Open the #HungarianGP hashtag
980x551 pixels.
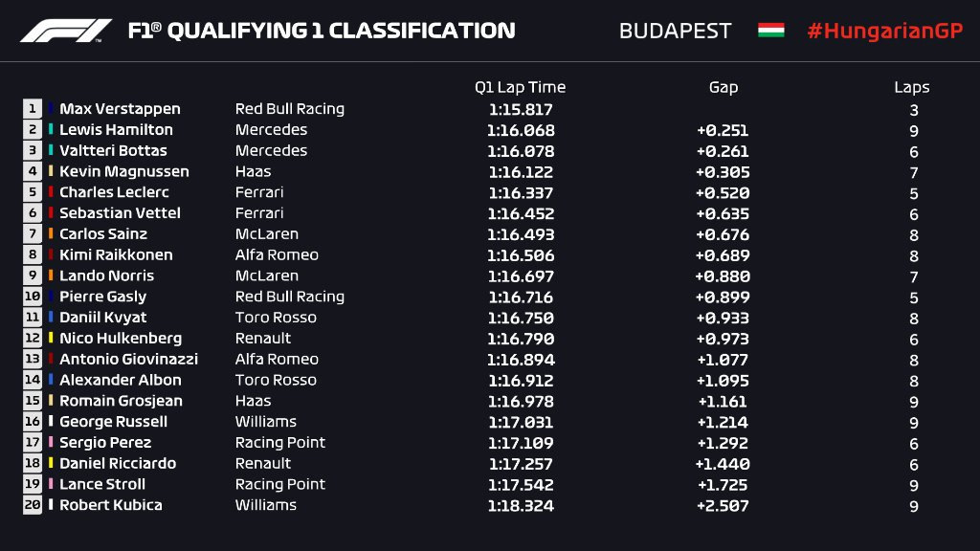click(885, 31)
